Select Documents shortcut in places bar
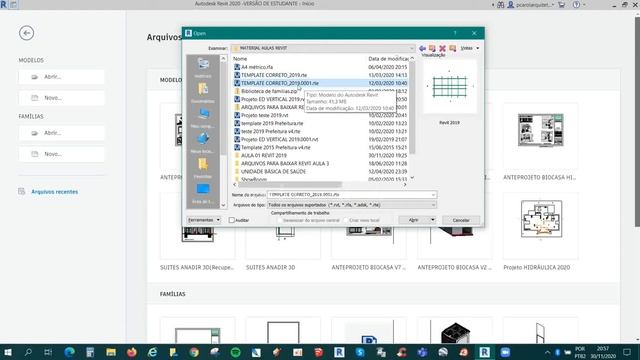This screenshot has width=640, height=360. pyautogui.click(x=203, y=92)
